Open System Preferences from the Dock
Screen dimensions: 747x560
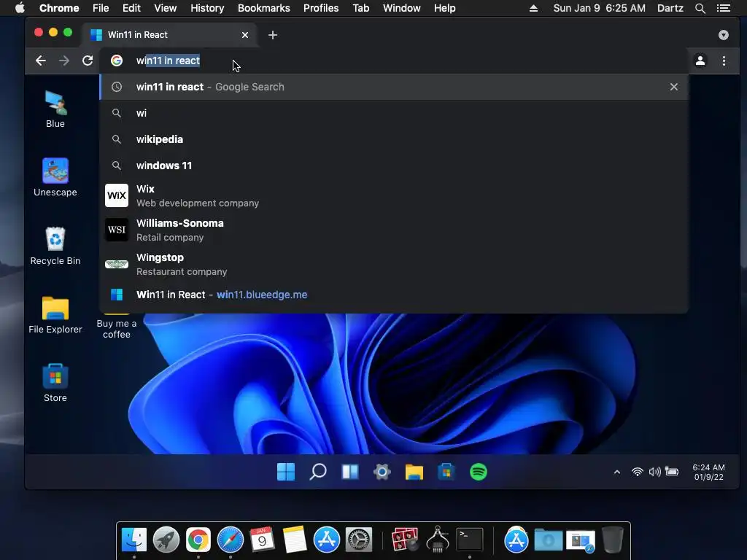358,540
